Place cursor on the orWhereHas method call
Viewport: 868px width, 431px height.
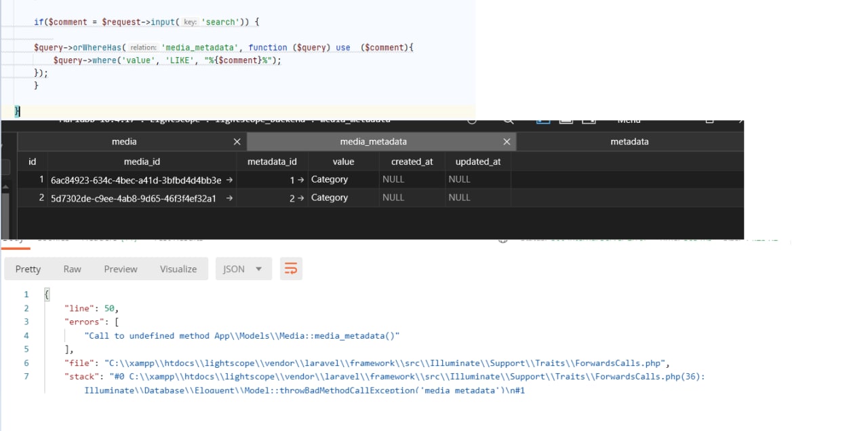pos(97,48)
